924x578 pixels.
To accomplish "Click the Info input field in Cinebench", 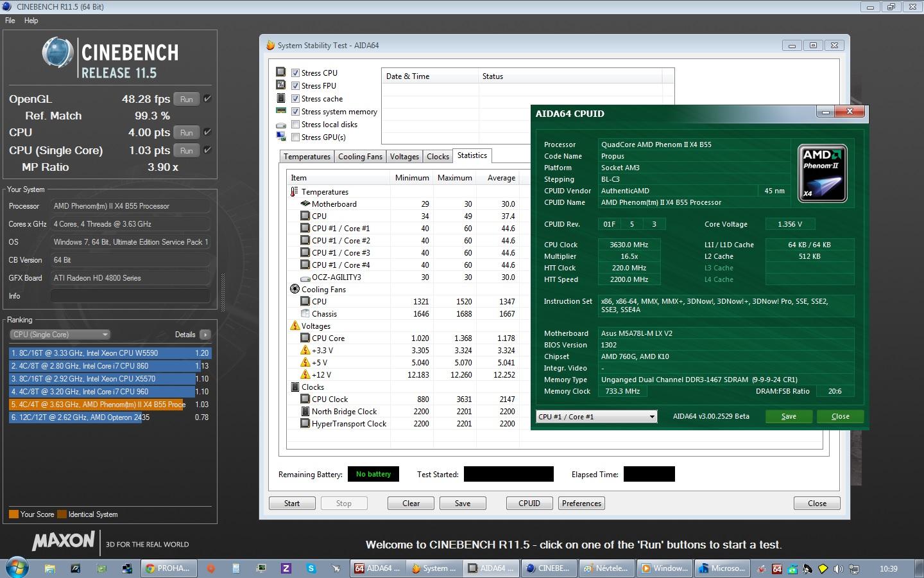I will pos(130,296).
